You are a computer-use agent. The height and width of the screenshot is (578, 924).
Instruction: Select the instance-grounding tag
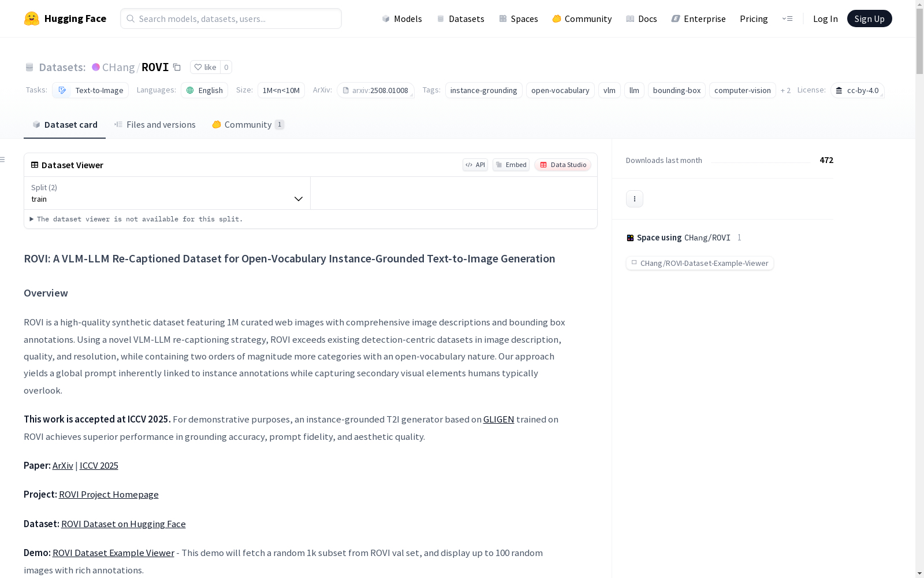484,90
